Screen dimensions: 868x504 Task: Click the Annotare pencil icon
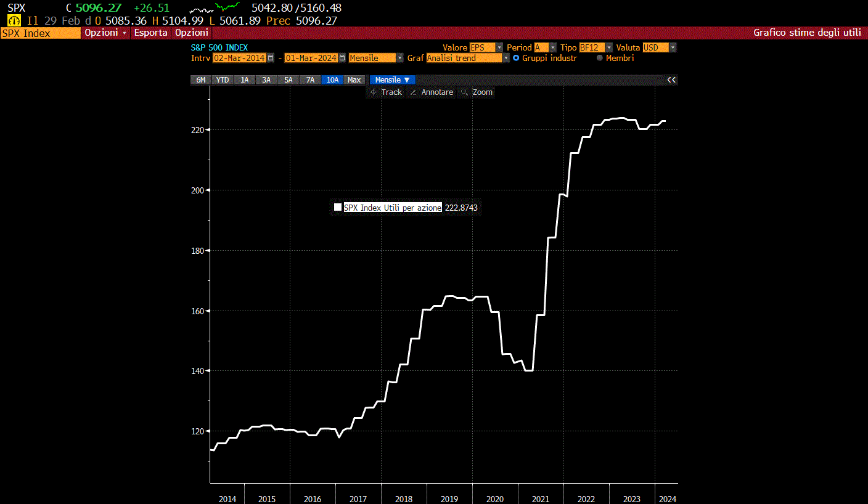pos(413,92)
